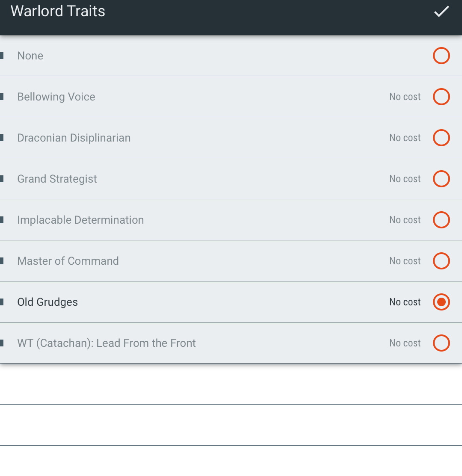Choose the Bellowing Voice radio button
The image size is (462, 476).
click(441, 97)
